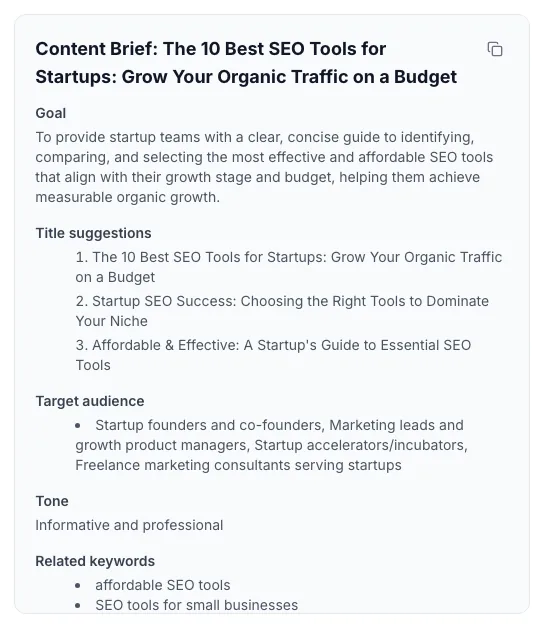Select the affordable SEO tools keyword
Screen dimensions: 544x628
click(163, 585)
